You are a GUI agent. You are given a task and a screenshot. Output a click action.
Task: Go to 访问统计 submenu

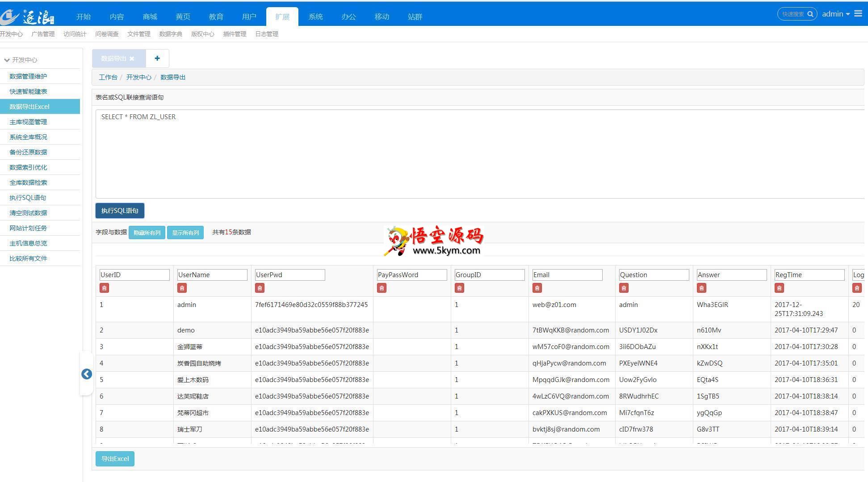[75, 34]
